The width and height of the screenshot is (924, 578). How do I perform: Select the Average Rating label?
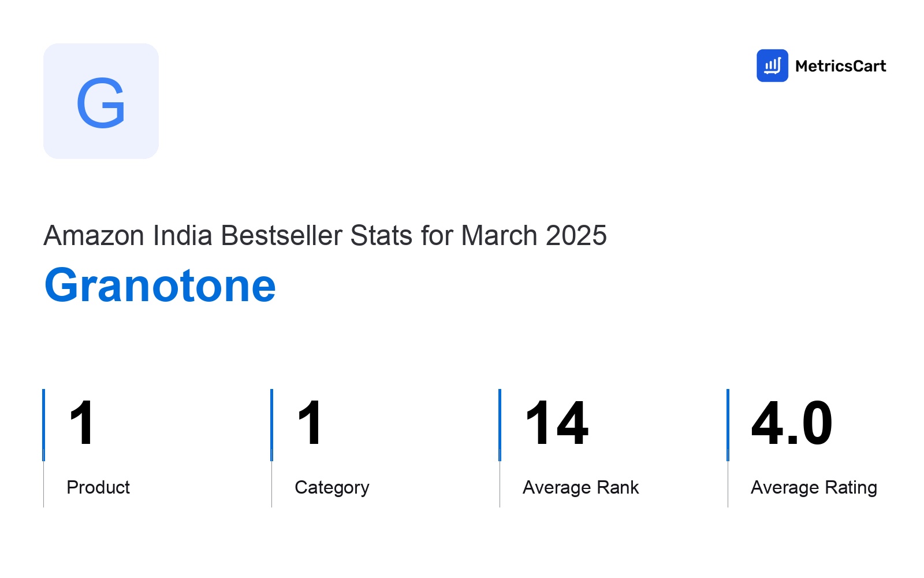(x=814, y=488)
